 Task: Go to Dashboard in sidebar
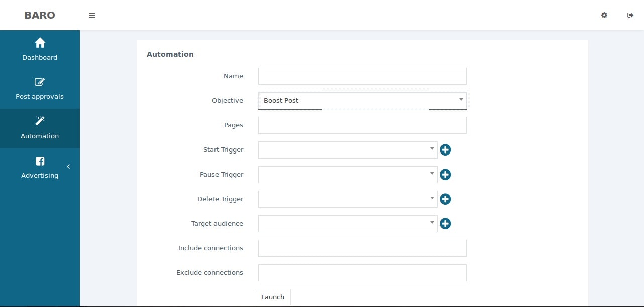(40, 50)
